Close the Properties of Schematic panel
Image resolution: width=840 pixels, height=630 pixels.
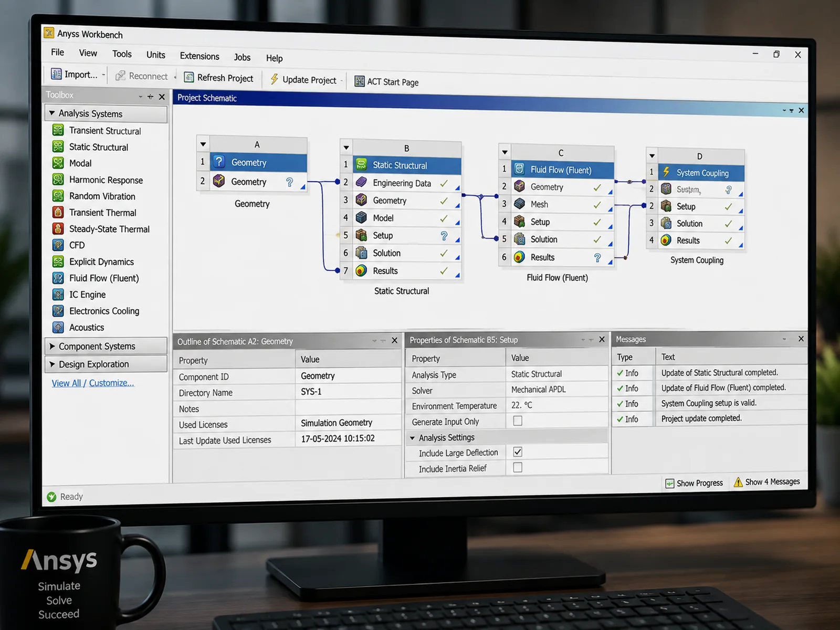602,340
